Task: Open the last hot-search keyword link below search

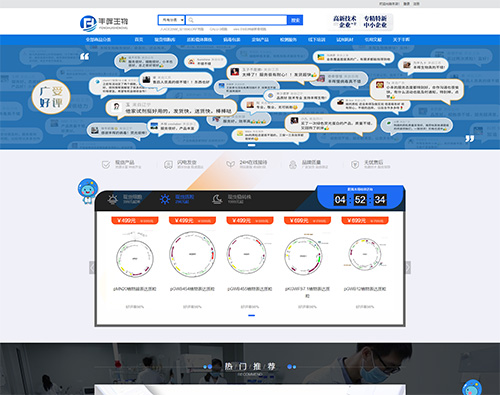Action: (249, 29)
